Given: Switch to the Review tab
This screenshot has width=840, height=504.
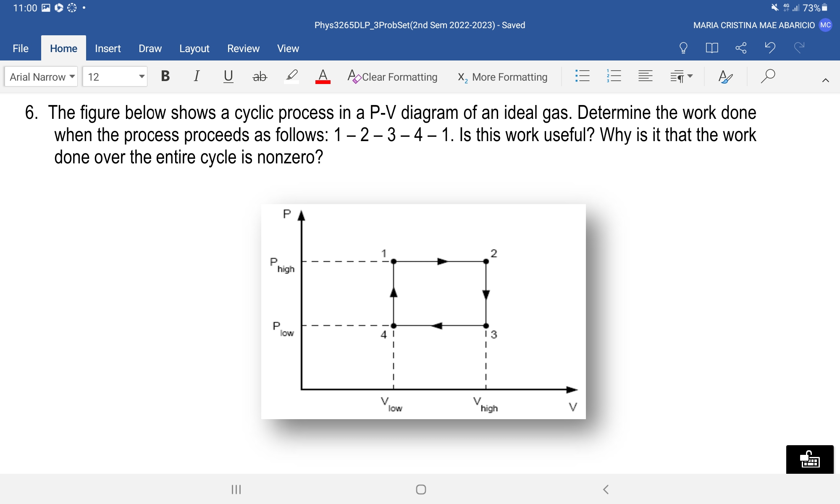Looking at the screenshot, I should 244,48.
